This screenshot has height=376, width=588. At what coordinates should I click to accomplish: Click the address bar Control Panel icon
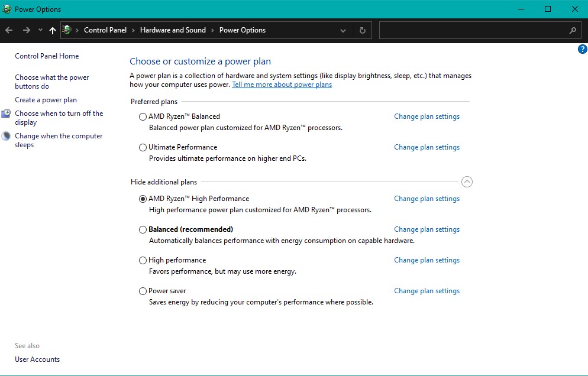click(67, 30)
